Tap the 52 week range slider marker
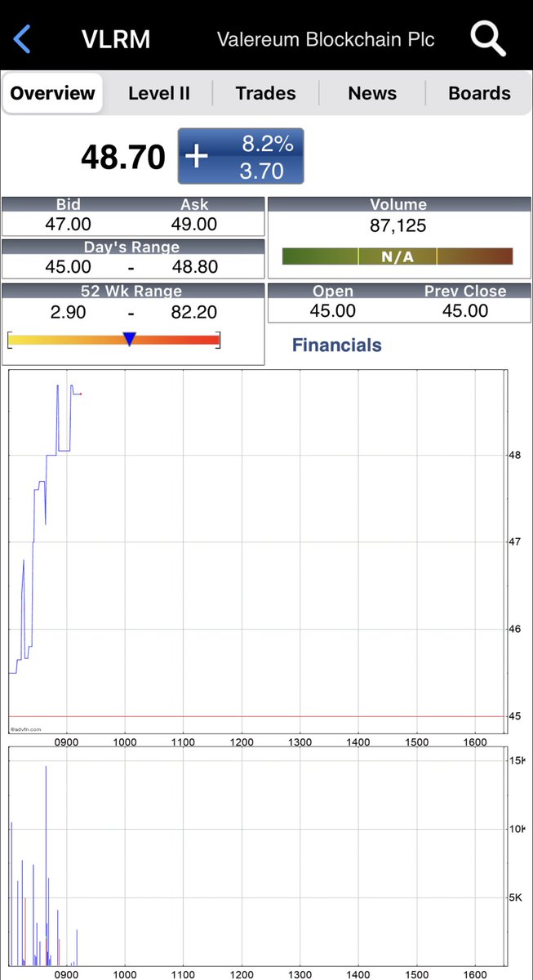The width and height of the screenshot is (533, 980). (x=129, y=339)
